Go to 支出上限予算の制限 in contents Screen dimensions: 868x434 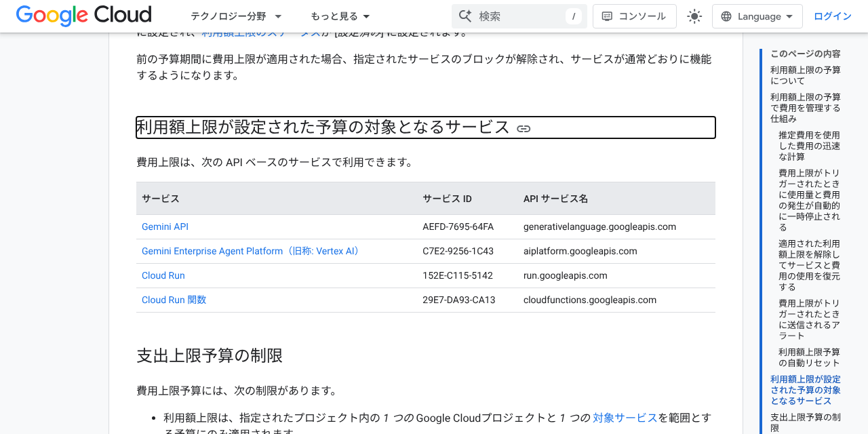tap(806, 422)
